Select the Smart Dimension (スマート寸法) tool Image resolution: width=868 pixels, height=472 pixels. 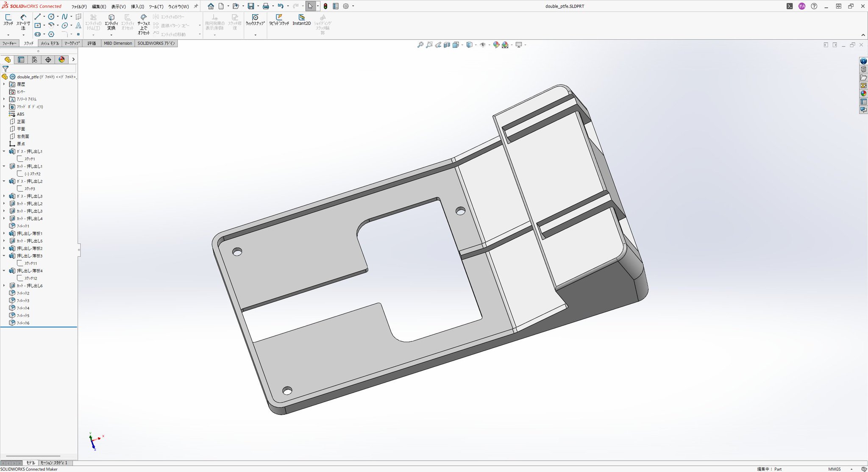click(x=23, y=22)
